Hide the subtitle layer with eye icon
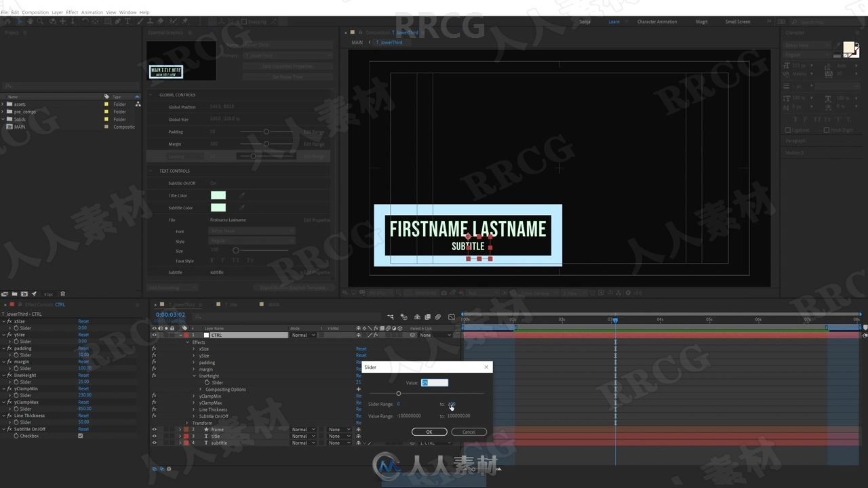Screen dimensions: 868x488 tap(154, 443)
